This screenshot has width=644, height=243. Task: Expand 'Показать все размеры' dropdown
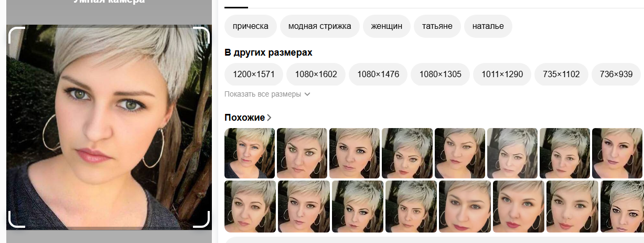click(267, 94)
